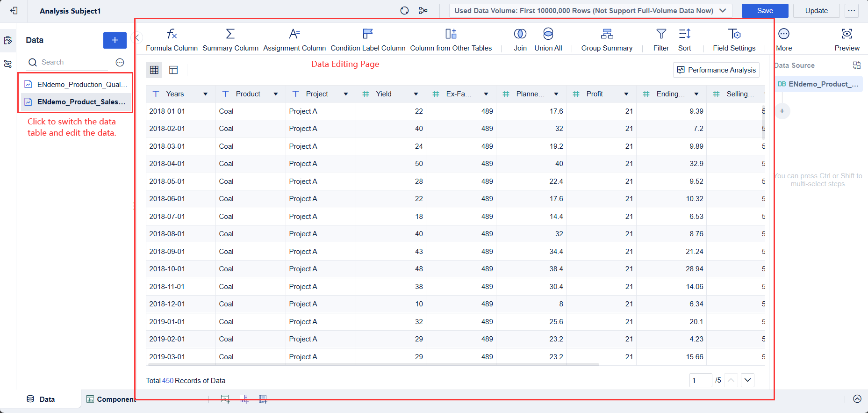
Task: Open the Yield column dropdown arrow
Action: (x=416, y=94)
